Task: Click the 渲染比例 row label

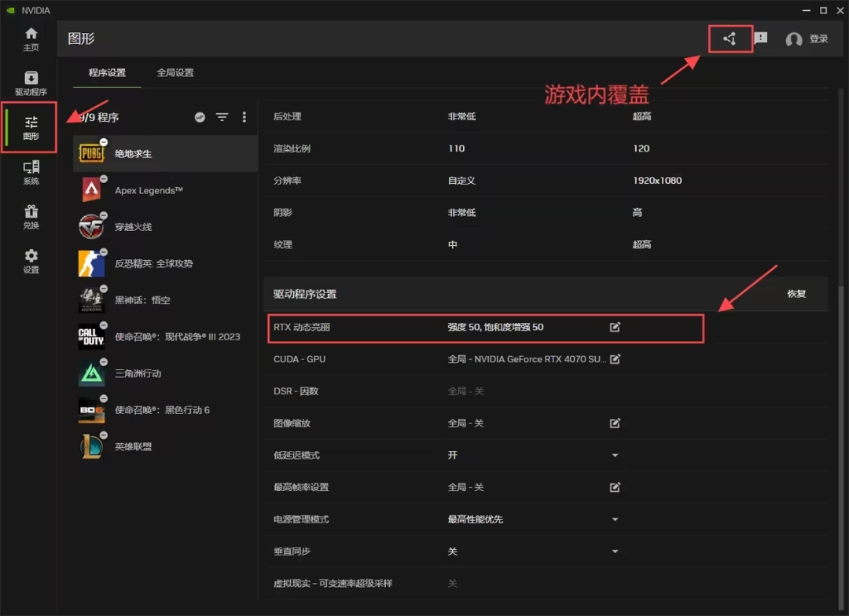Action: tap(292, 148)
